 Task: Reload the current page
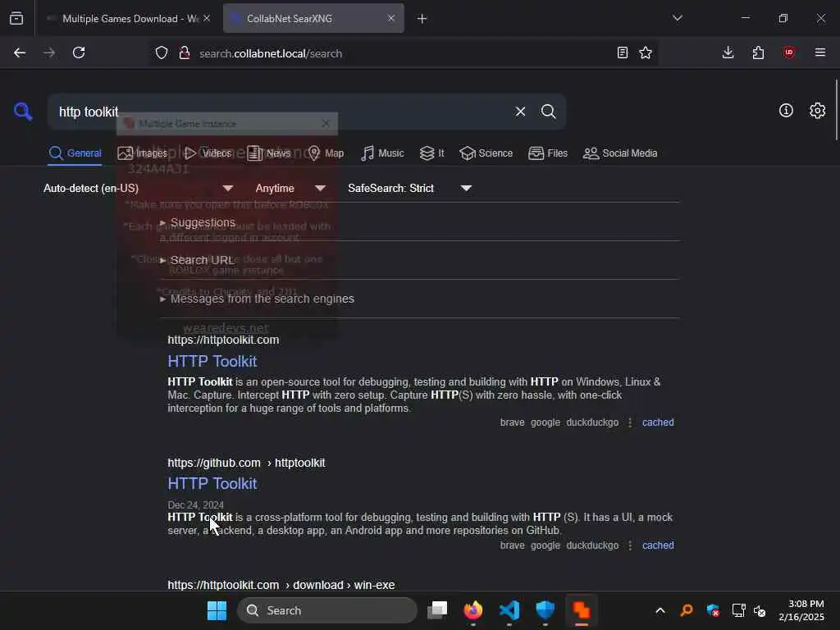click(x=79, y=52)
